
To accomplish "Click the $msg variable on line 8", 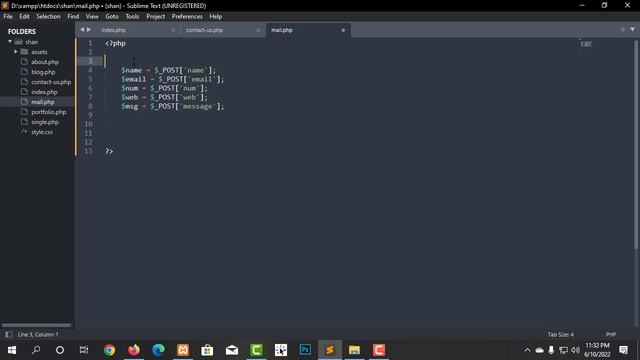I will [129, 106].
